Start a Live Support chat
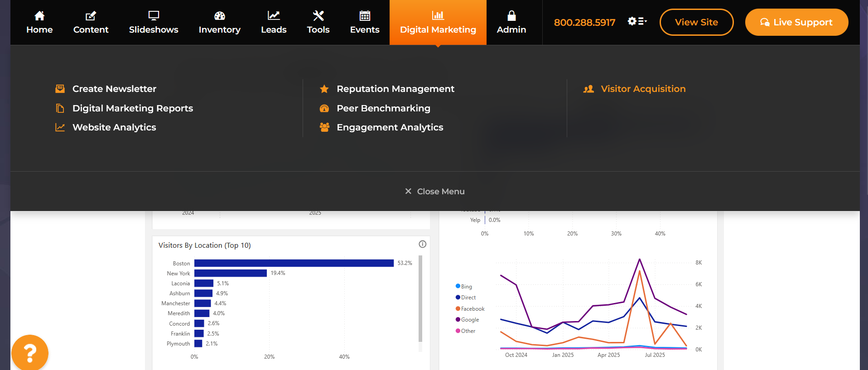Viewport: 868px width, 370px height. click(796, 22)
